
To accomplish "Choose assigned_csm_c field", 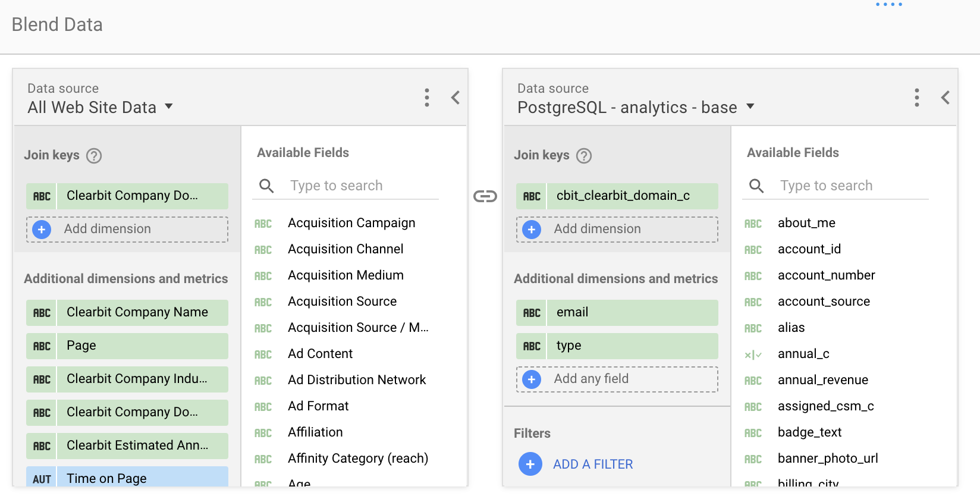I will (825, 406).
